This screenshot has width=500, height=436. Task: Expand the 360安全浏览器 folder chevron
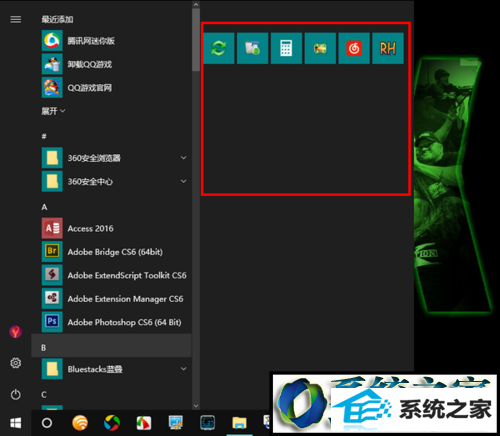(x=183, y=158)
